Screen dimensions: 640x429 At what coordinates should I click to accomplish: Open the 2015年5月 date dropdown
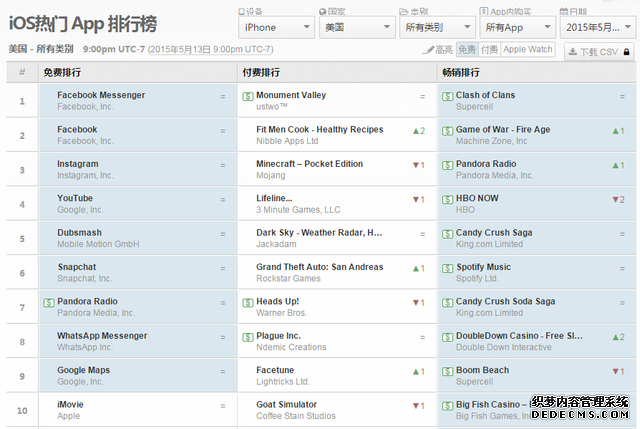coord(598,27)
